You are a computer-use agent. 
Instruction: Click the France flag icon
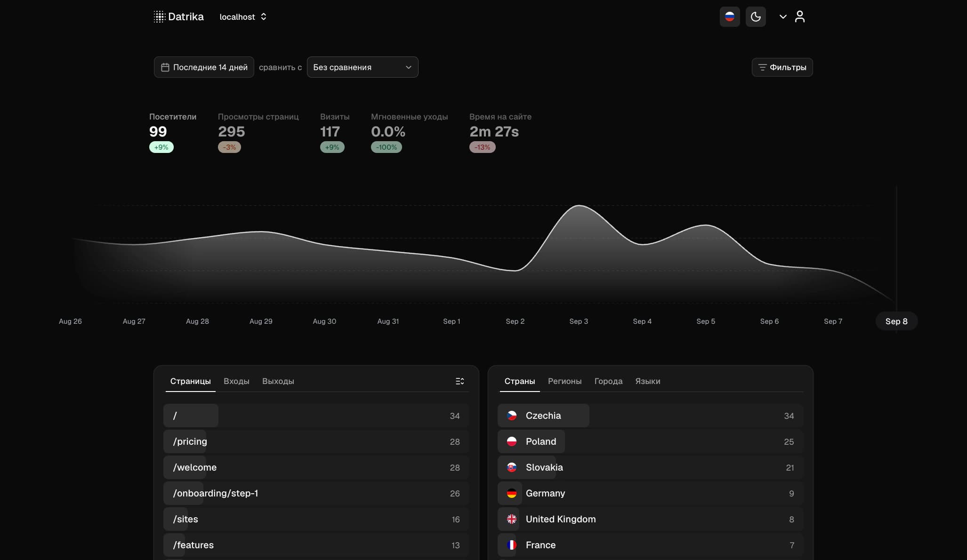(x=512, y=545)
